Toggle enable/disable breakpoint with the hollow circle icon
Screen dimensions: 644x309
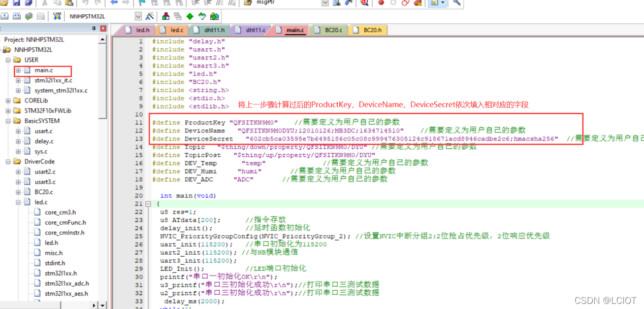pos(393,3)
